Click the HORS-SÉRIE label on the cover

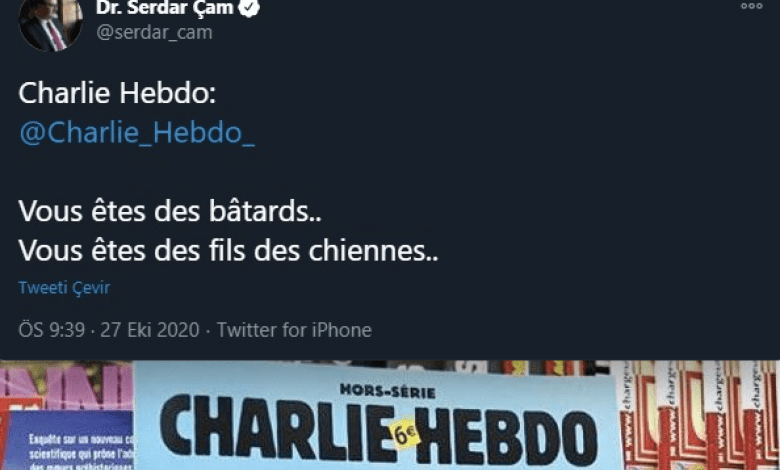pyautogui.click(x=388, y=391)
